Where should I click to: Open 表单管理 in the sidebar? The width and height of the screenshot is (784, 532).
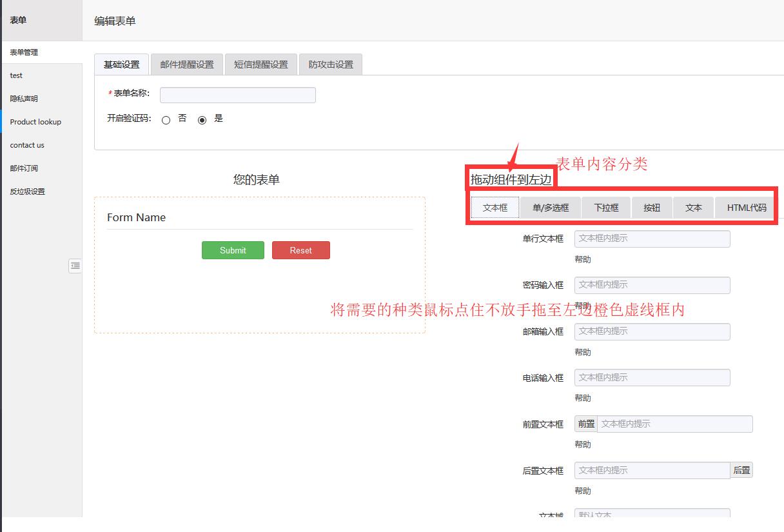(24, 52)
